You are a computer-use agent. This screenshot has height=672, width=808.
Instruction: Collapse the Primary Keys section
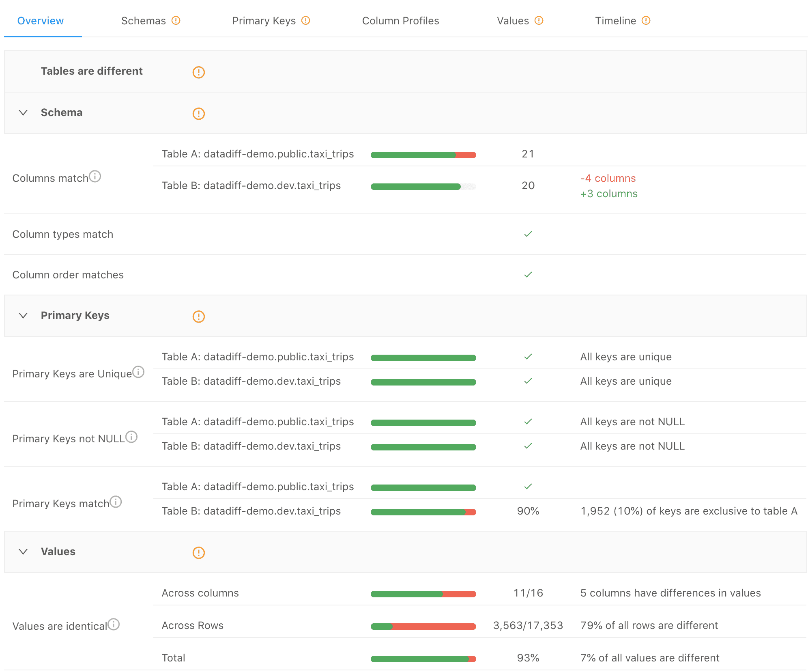coord(23,316)
